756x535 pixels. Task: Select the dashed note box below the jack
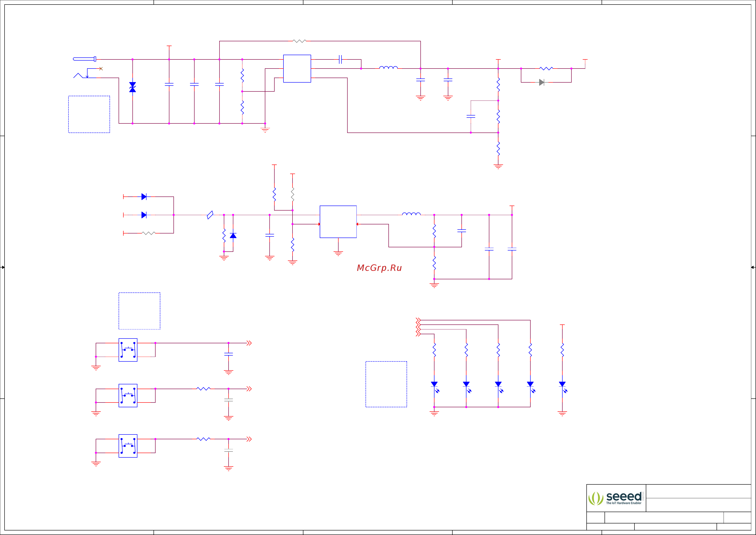click(89, 114)
